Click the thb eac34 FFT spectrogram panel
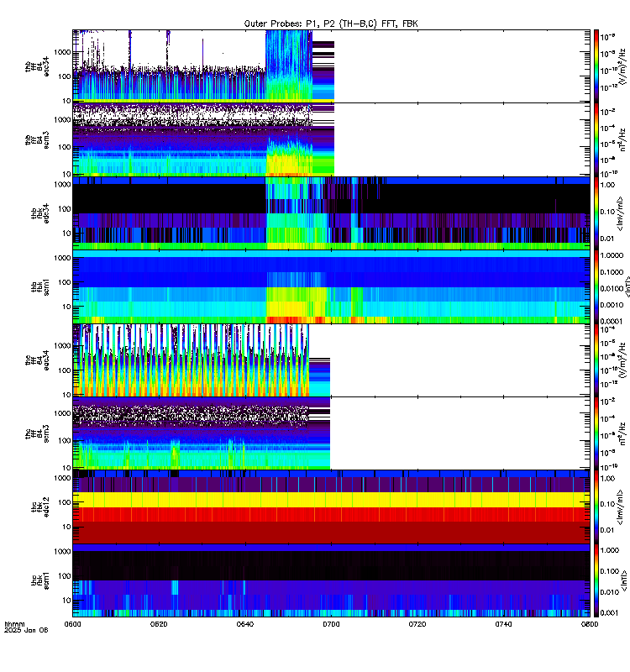The image size is (630, 672). point(331,66)
